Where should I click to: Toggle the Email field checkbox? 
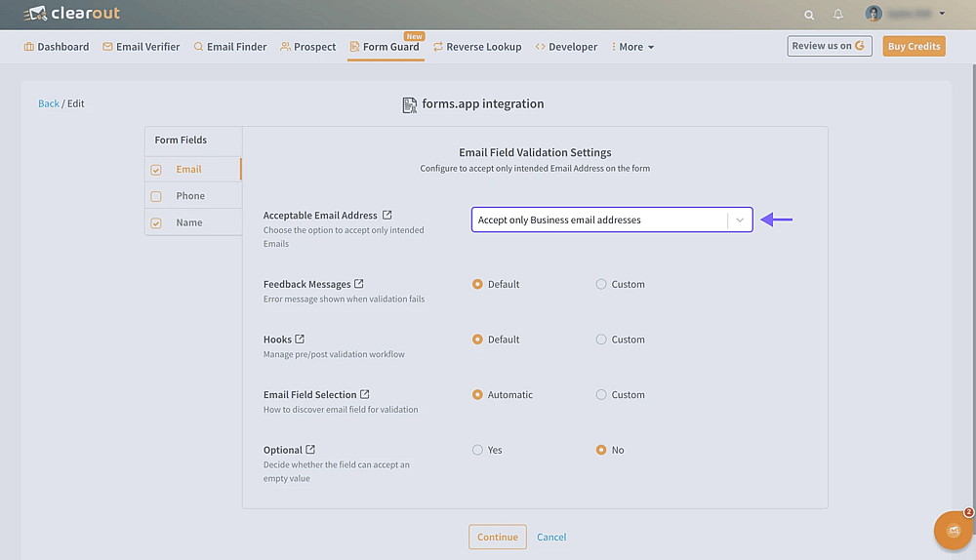pyautogui.click(x=155, y=169)
